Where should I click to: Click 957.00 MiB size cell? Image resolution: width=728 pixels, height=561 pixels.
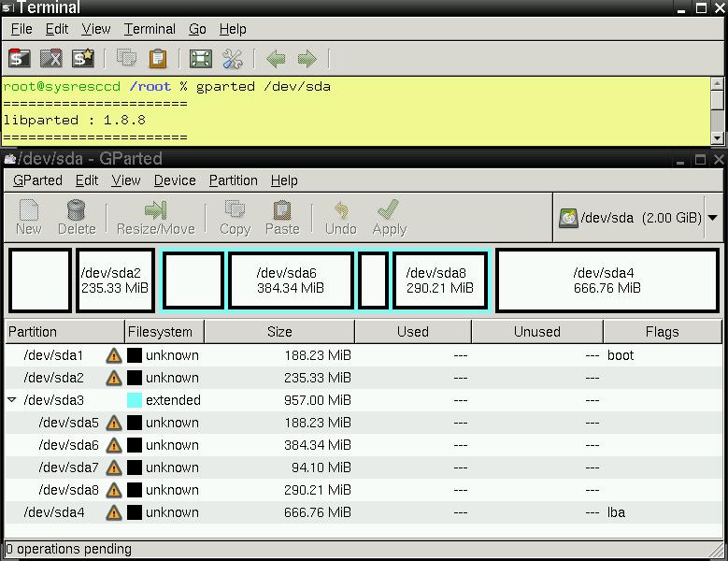click(x=318, y=400)
